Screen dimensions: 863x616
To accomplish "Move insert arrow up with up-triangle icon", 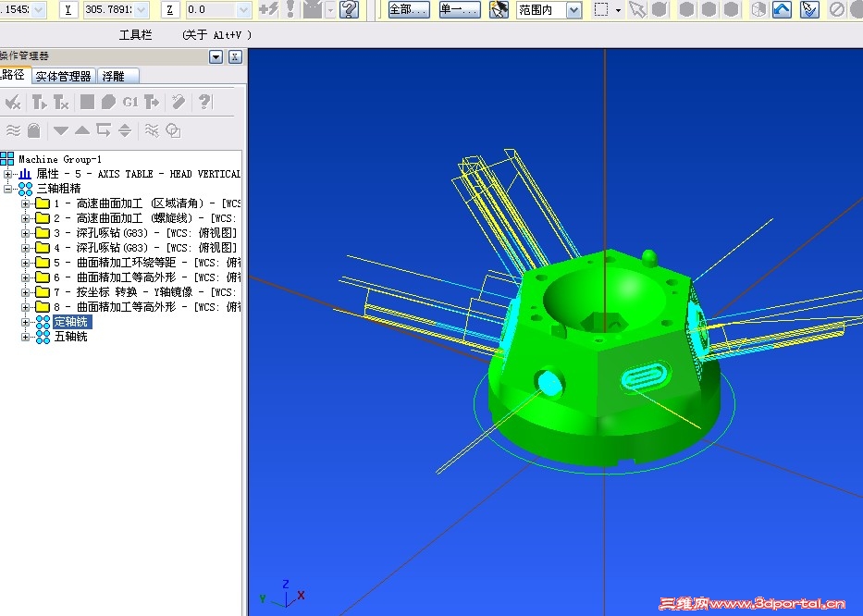I will (82, 130).
